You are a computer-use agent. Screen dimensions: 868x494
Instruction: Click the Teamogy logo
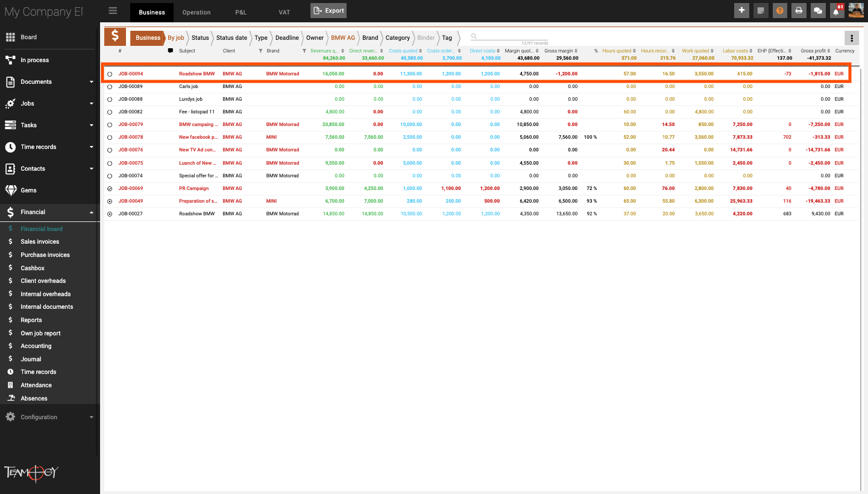pos(31,472)
